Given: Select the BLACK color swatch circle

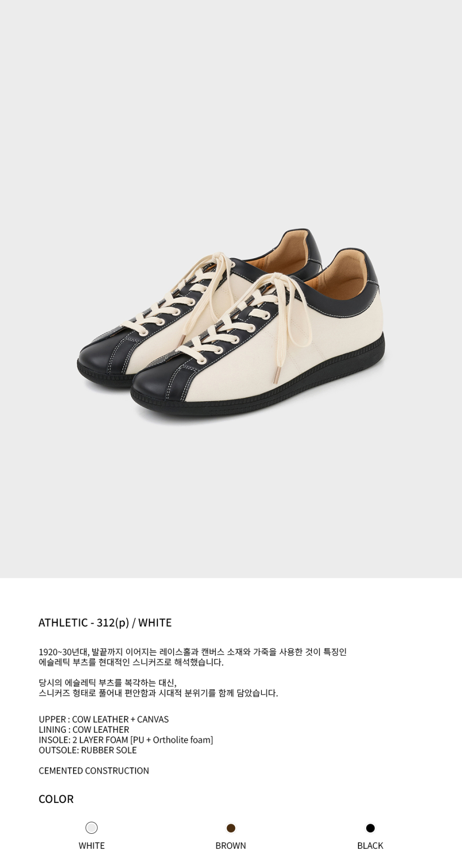Looking at the screenshot, I should click(370, 828).
